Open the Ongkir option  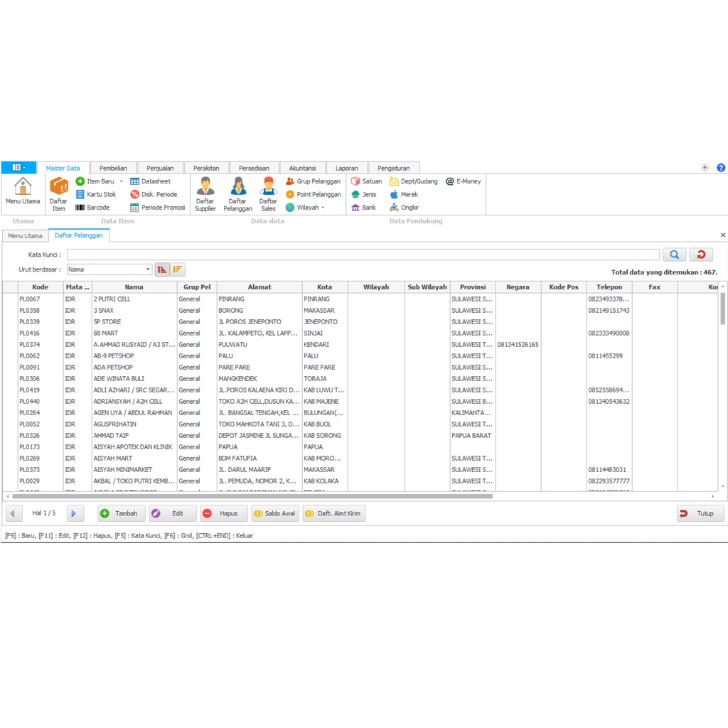click(x=405, y=208)
